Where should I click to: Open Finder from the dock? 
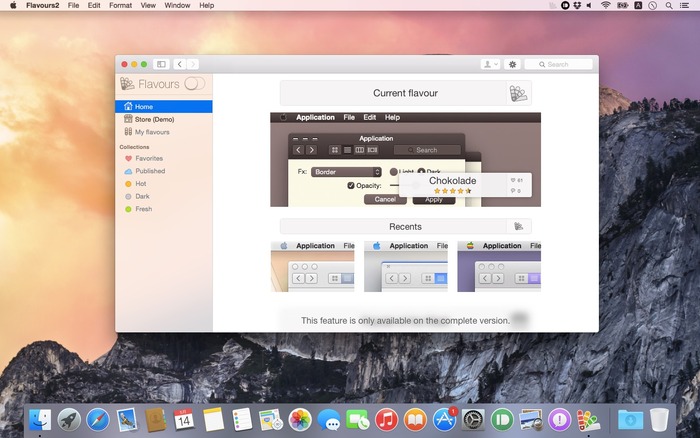pos(40,420)
